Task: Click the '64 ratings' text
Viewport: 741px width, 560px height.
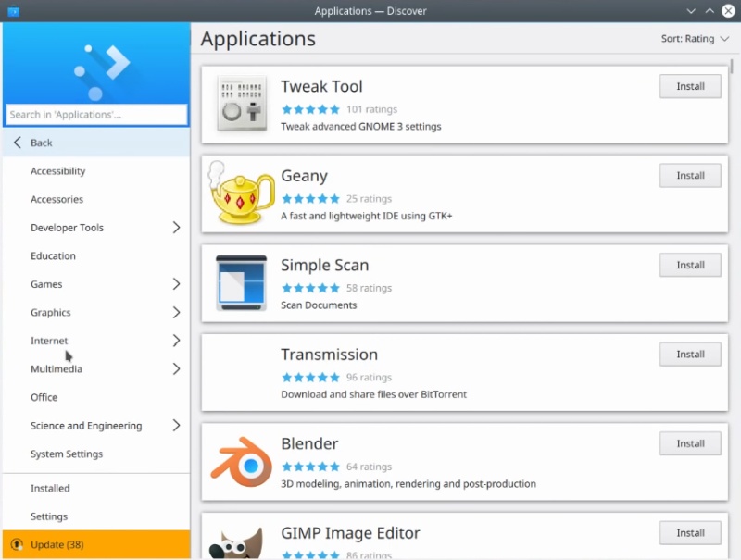Action: click(369, 467)
